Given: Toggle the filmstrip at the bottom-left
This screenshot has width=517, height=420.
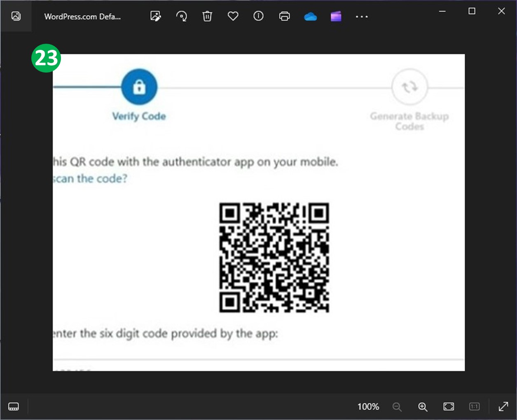Looking at the screenshot, I should [x=14, y=406].
